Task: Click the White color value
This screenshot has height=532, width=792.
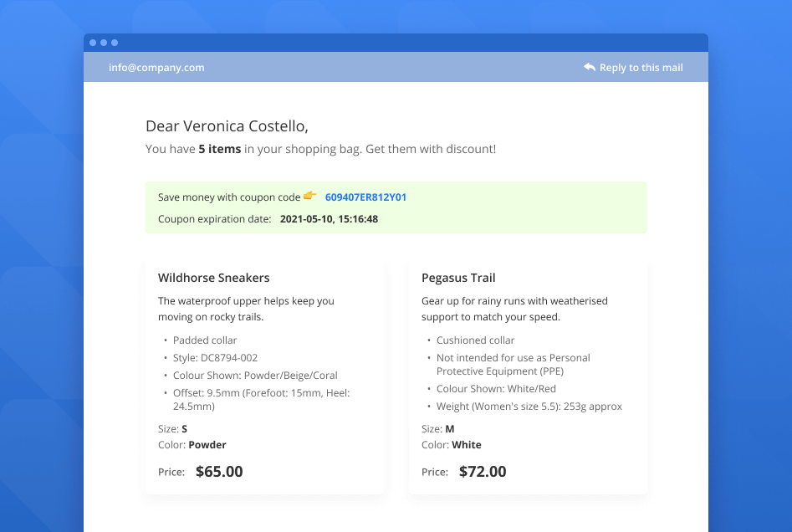Action: [467, 445]
